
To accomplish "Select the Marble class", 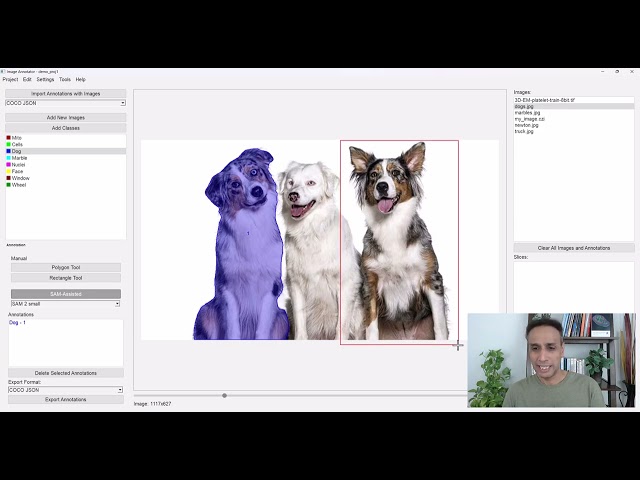I will coord(66,158).
